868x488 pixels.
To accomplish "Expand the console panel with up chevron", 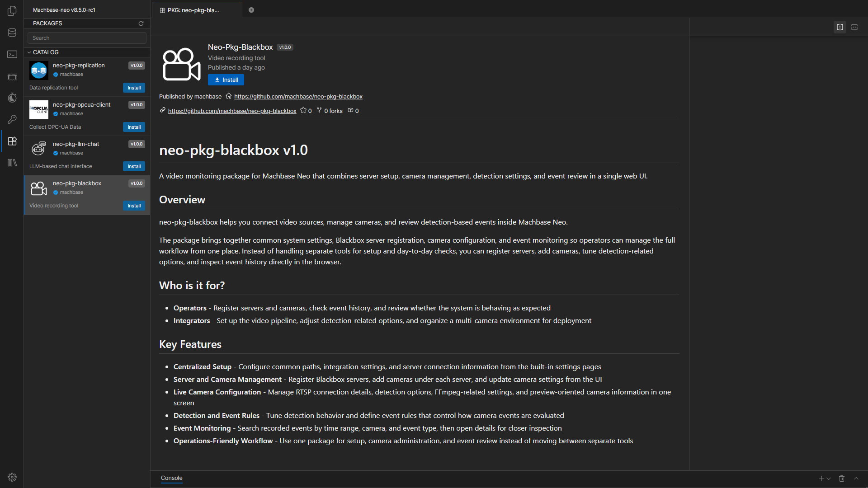I will click(856, 479).
